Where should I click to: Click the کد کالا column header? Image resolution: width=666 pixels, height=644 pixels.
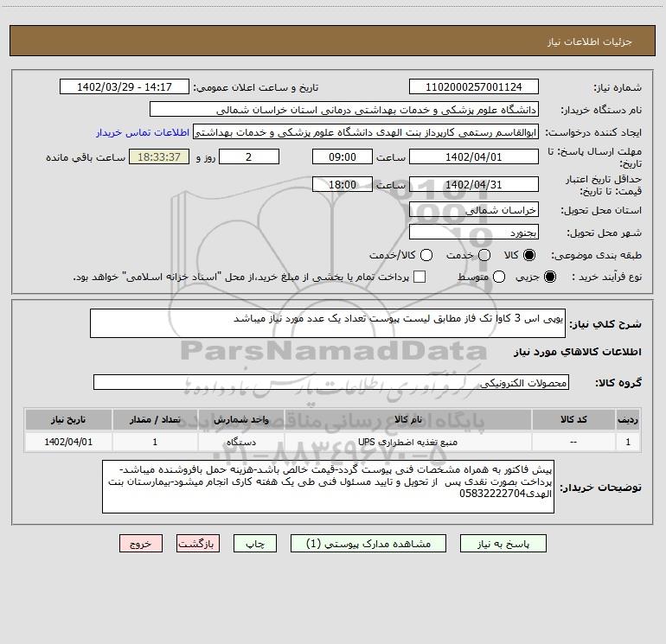point(573,419)
